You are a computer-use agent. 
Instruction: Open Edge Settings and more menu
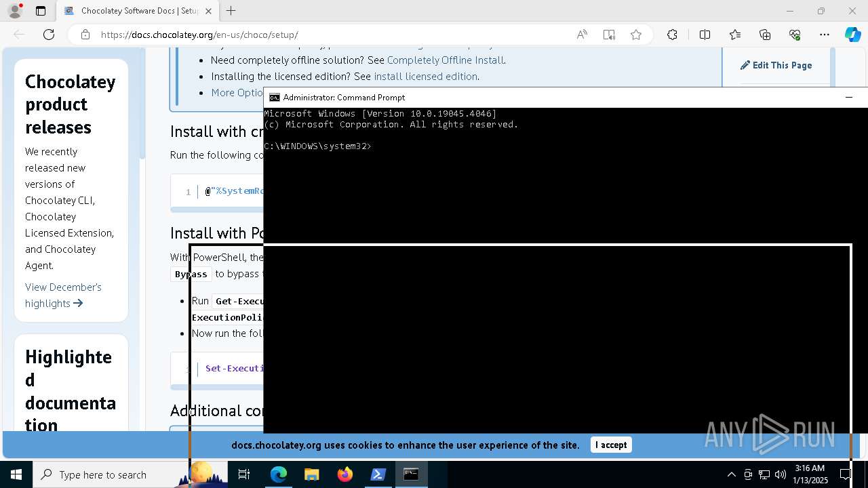[x=825, y=35]
